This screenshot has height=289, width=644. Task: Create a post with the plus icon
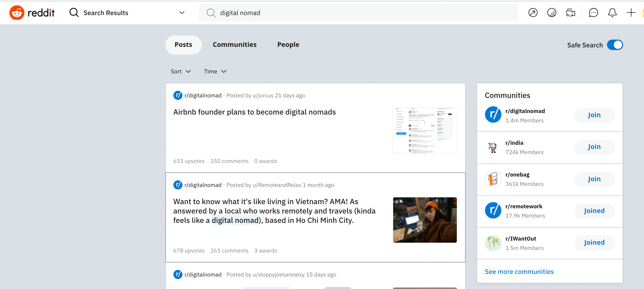[x=631, y=12]
